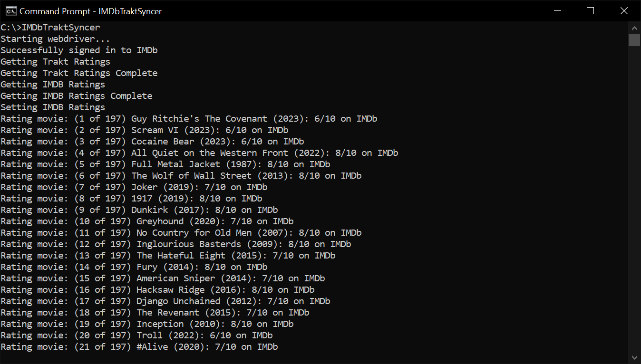Click the Guy Ritchie's The Covenant rating line
Viewport: 641px width, 364px height.
click(189, 119)
